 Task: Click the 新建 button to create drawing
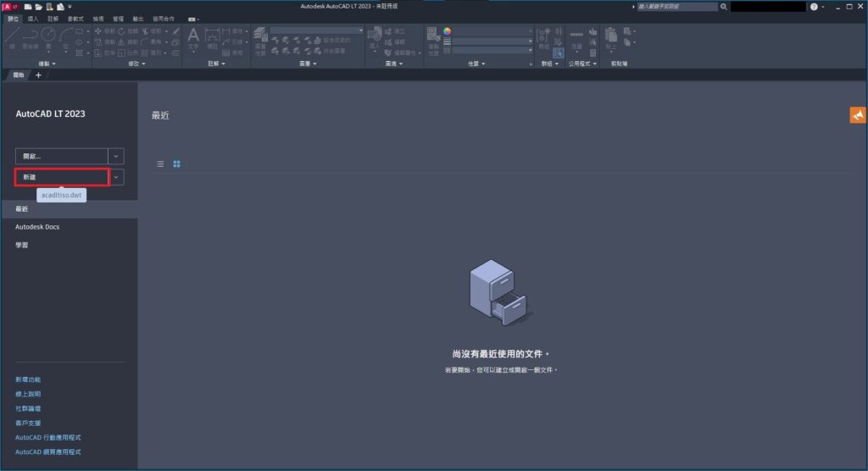point(62,177)
